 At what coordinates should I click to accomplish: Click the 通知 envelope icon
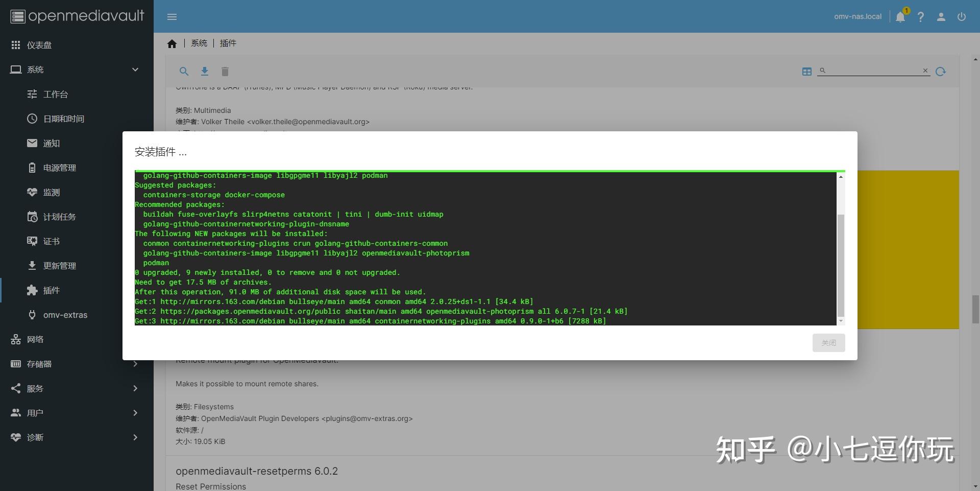(32, 143)
